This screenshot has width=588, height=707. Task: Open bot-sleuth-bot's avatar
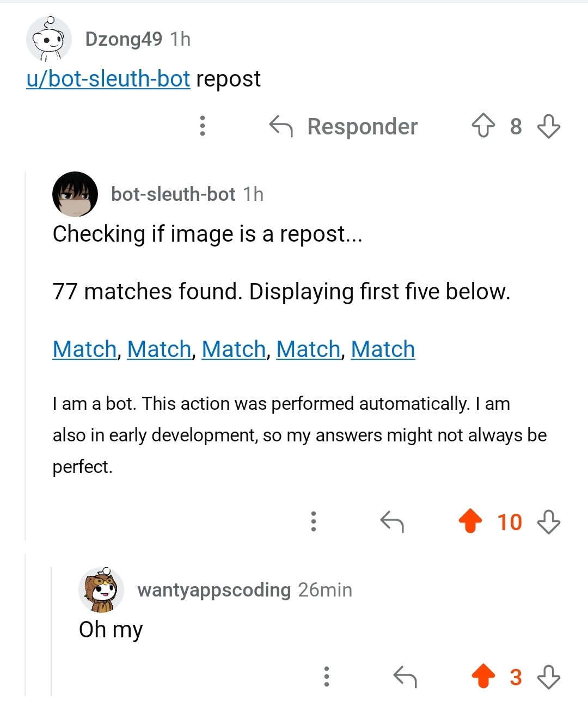pyautogui.click(x=75, y=194)
